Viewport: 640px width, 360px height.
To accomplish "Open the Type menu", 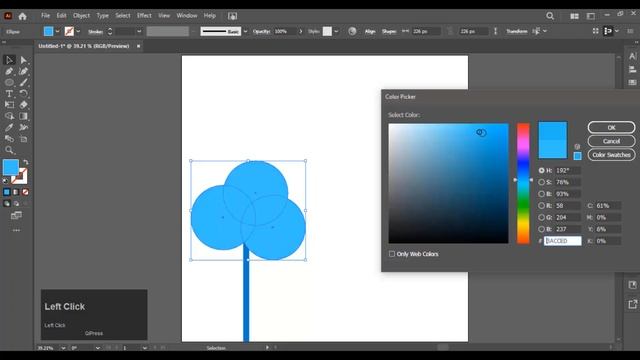I will click(x=102, y=16).
